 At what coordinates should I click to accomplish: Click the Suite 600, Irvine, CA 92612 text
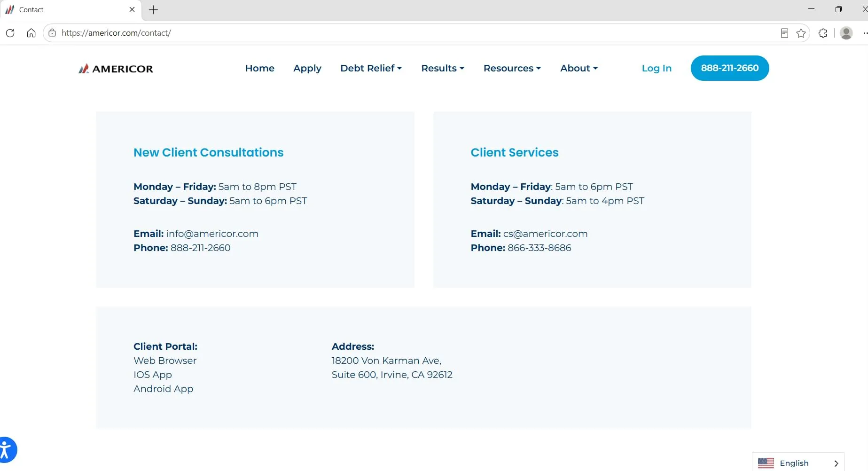(392, 375)
